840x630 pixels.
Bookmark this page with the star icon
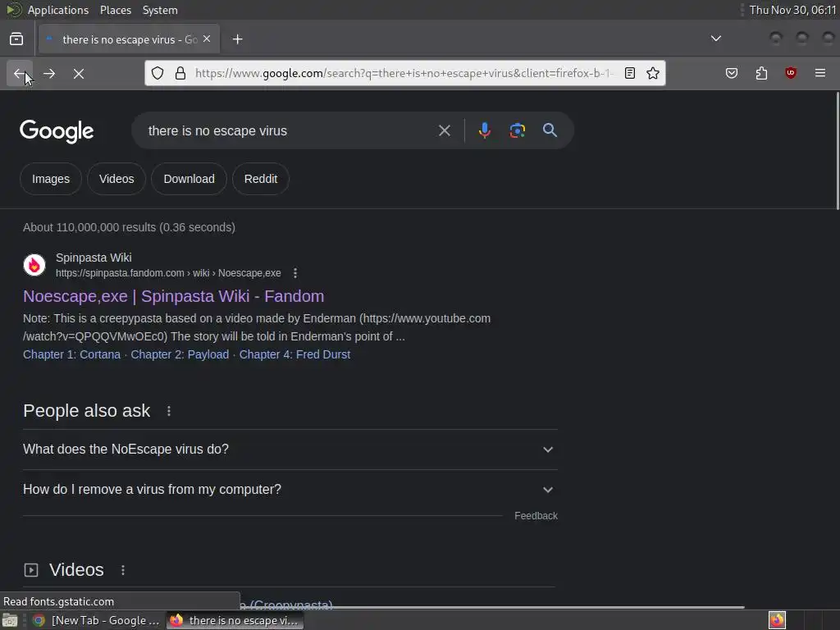tap(652, 73)
